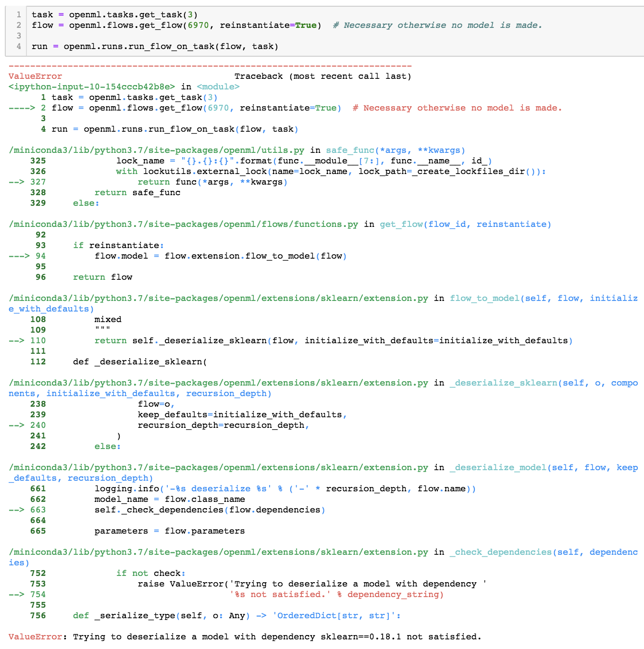Click line 112 'def _deserialize_sklearn('
Image resolution: width=644 pixels, height=649 pixels.
coord(140,362)
